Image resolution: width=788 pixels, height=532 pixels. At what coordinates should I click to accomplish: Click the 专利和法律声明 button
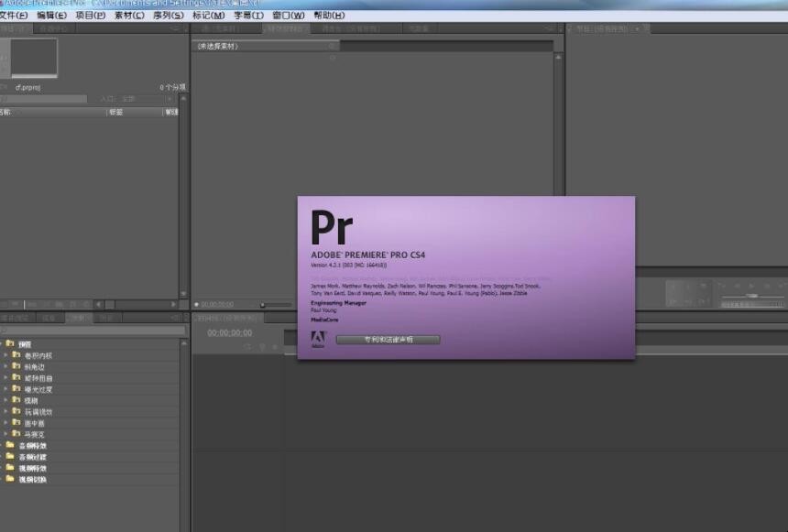[x=388, y=340]
